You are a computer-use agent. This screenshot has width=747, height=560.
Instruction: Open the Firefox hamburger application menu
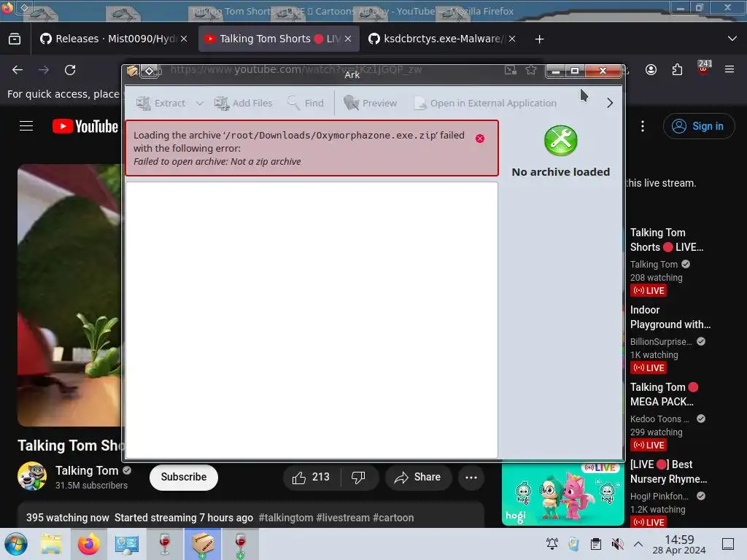(x=729, y=70)
